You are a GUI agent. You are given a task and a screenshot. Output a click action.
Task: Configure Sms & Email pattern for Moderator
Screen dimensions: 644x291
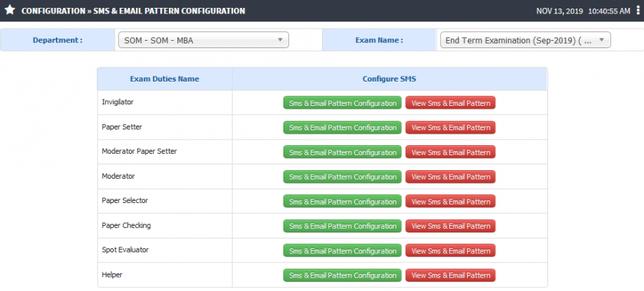tap(342, 177)
